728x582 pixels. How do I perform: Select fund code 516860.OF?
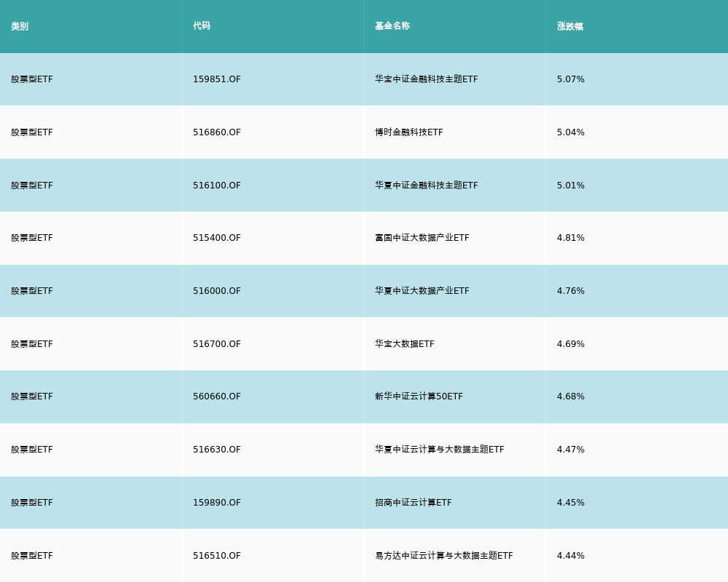(x=217, y=132)
